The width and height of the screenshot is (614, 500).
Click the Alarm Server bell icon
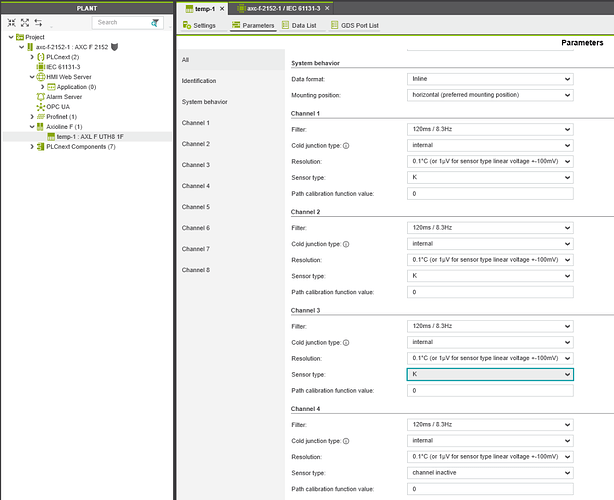(40, 97)
